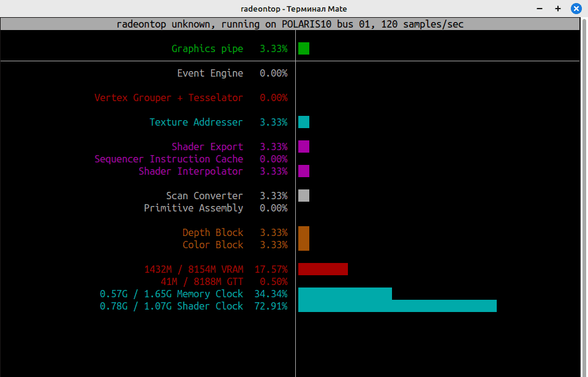Viewport: 588px width, 377px height.
Task: Maximize the terminal window
Action: point(557,9)
